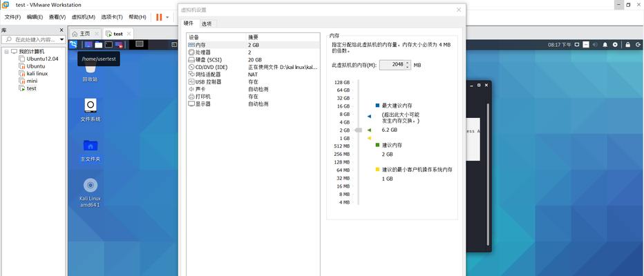Open the 文件(F) menu
Image resolution: width=644 pixels, height=276 pixels.
(x=12, y=17)
